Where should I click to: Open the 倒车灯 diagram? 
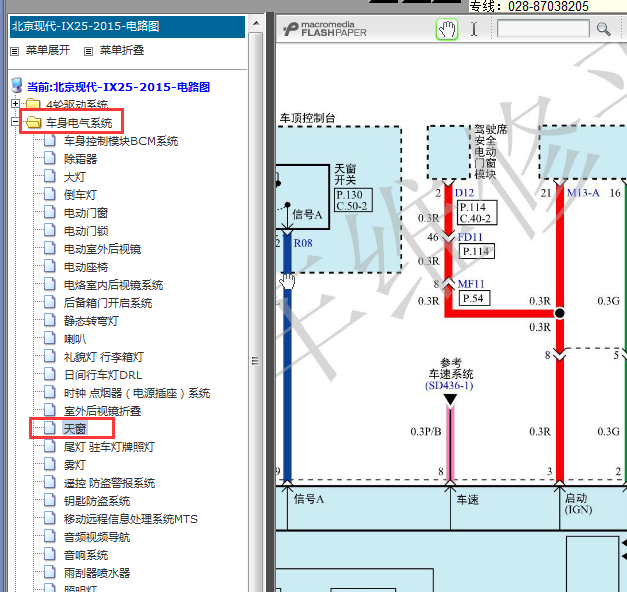(x=80, y=195)
